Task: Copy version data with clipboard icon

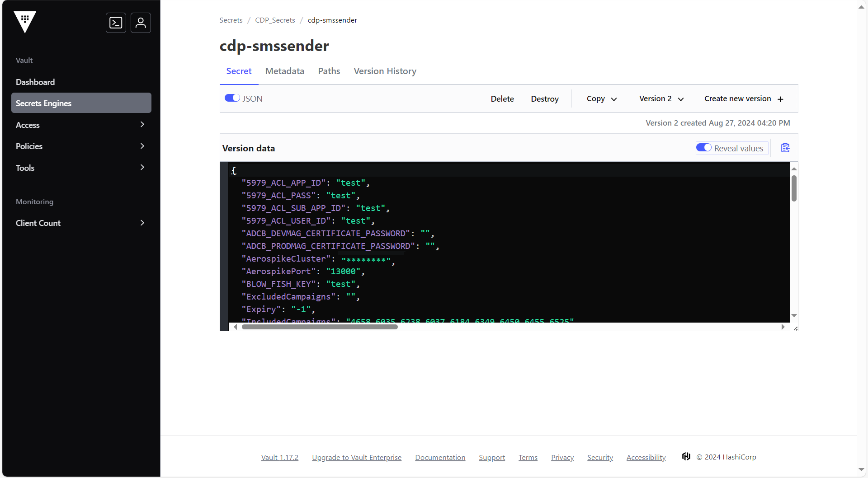Action: pos(785,148)
